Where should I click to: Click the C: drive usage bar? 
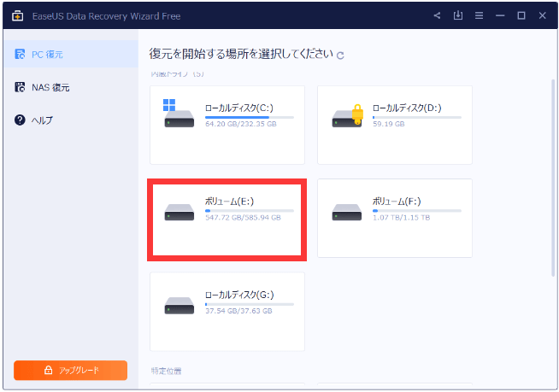249,117
